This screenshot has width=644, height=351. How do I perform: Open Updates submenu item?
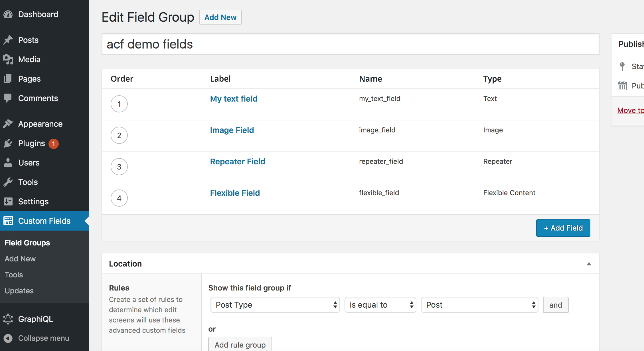point(19,291)
